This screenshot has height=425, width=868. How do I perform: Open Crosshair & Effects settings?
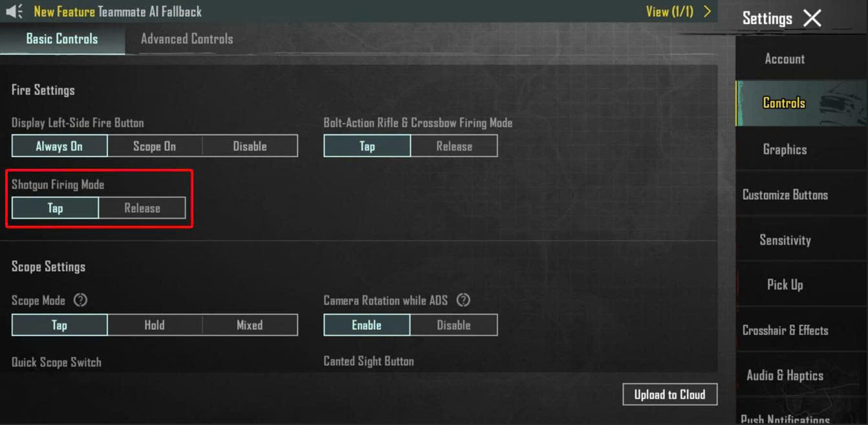pyautogui.click(x=785, y=330)
